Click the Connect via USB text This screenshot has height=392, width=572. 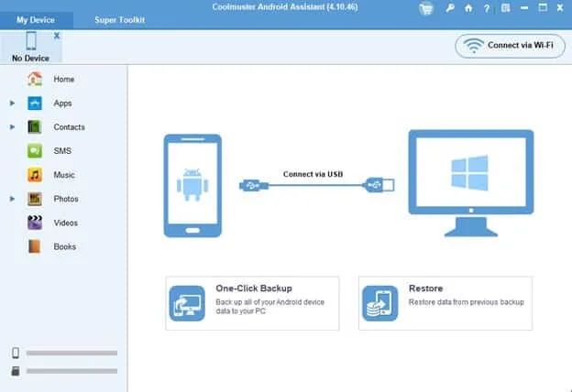pos(313,174)
